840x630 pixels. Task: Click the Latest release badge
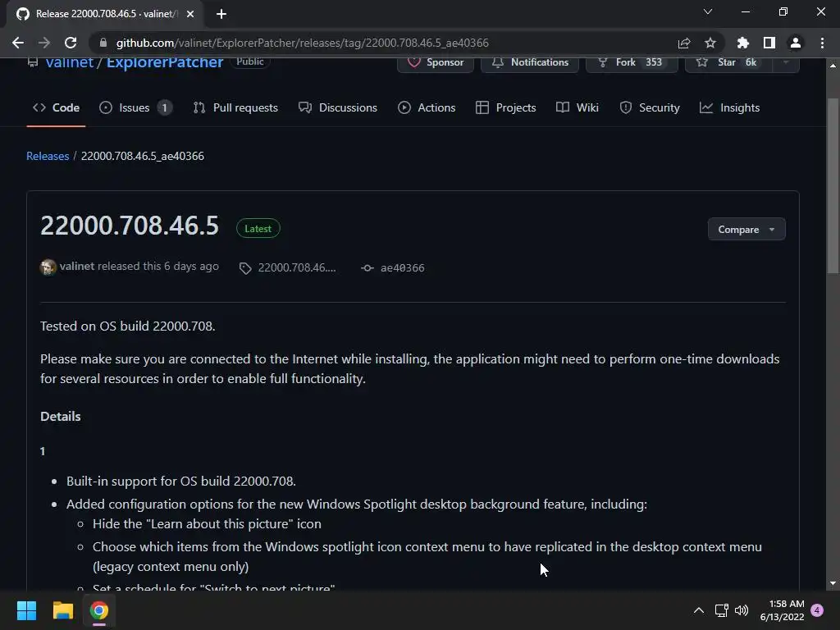click(258, 229)
